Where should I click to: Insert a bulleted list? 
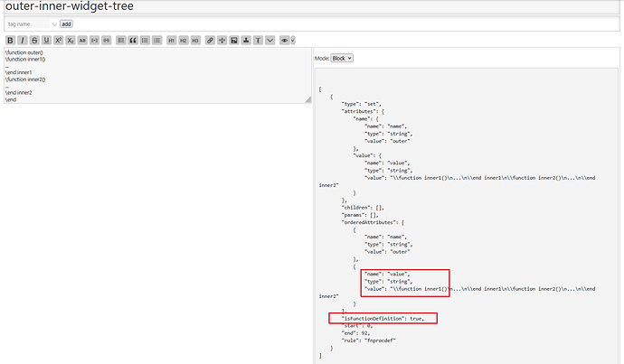coord(145,41)
